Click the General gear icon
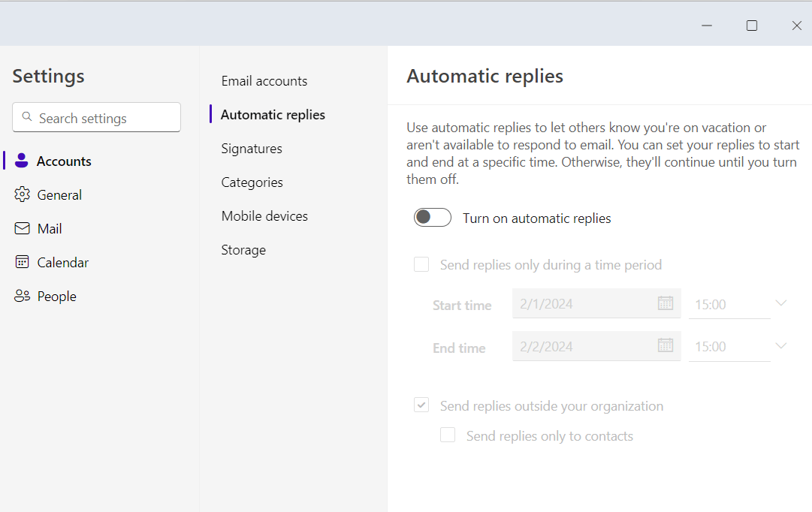Image resolution: width=812 pixels, height=512 pixels. tap(22, 194)
